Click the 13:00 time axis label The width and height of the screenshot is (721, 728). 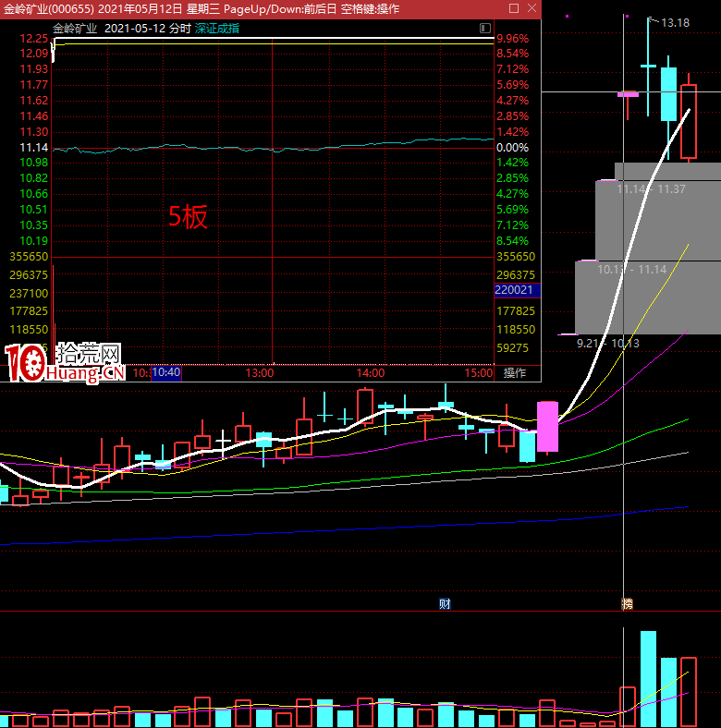click(x=260, y=373)
